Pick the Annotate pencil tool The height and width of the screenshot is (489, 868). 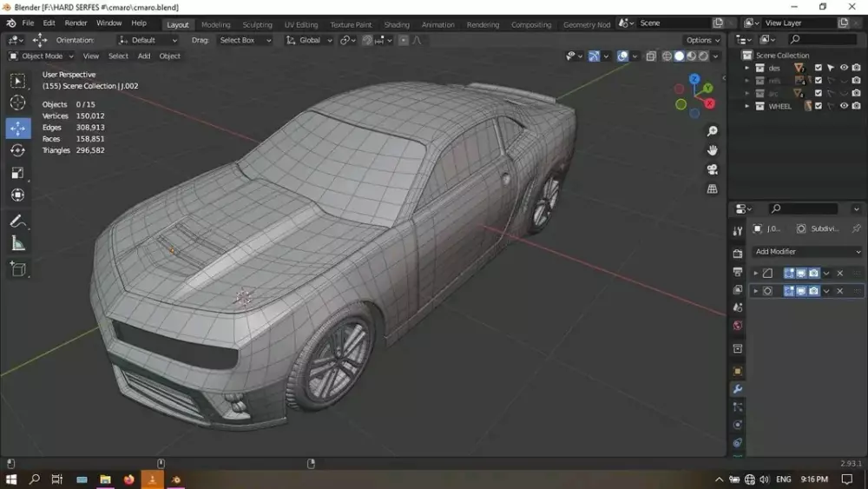point(17,221)
